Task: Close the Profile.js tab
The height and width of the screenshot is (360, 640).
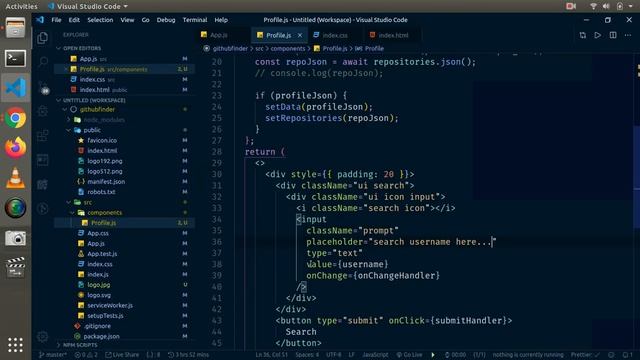Action: click(300, 36)
